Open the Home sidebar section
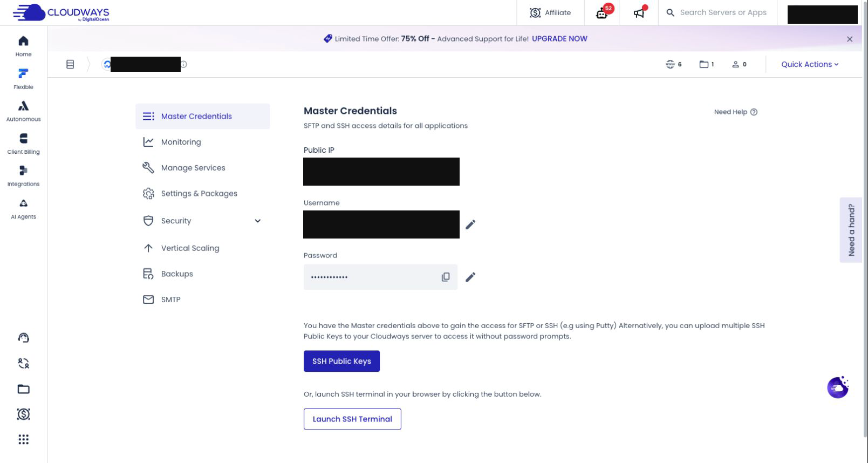 [x=23, y=46]
